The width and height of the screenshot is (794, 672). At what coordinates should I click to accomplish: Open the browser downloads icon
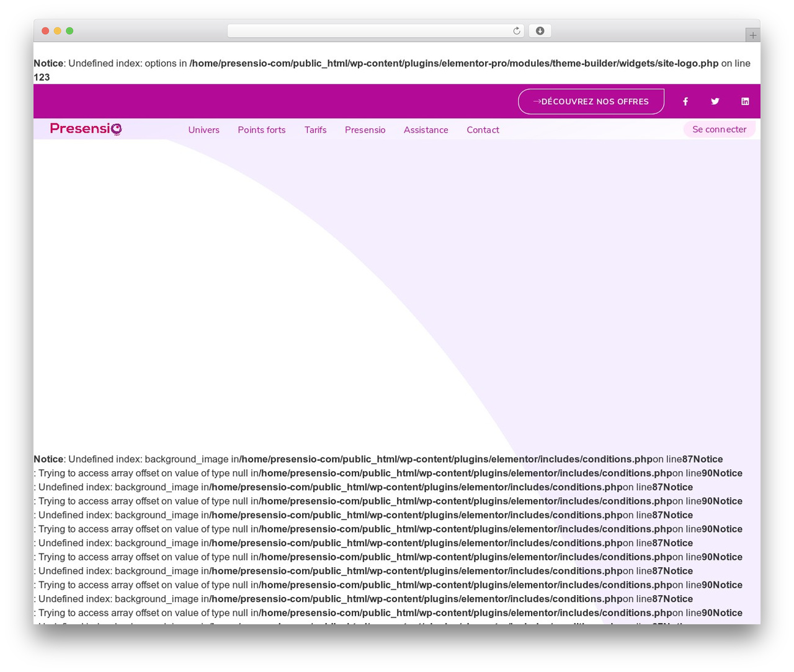pos(540,31)
